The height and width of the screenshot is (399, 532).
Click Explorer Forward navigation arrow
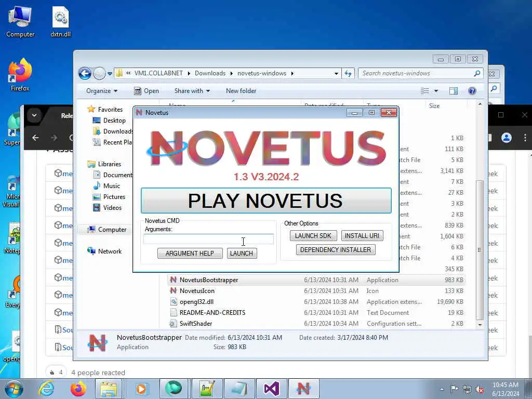(x=99, y=73)
